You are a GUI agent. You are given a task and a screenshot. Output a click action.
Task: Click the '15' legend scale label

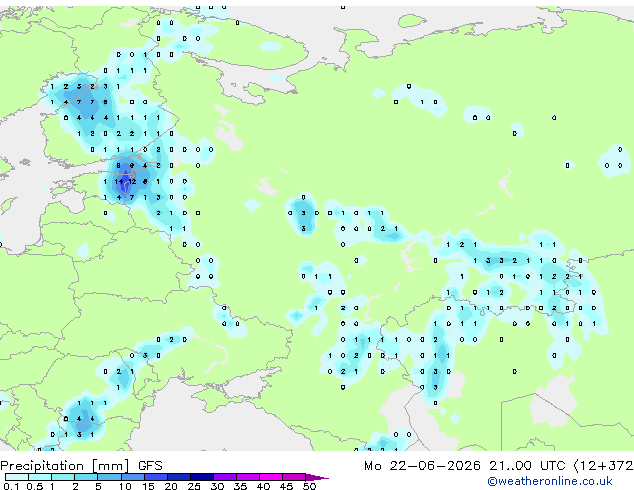click(x=148, y=486)
